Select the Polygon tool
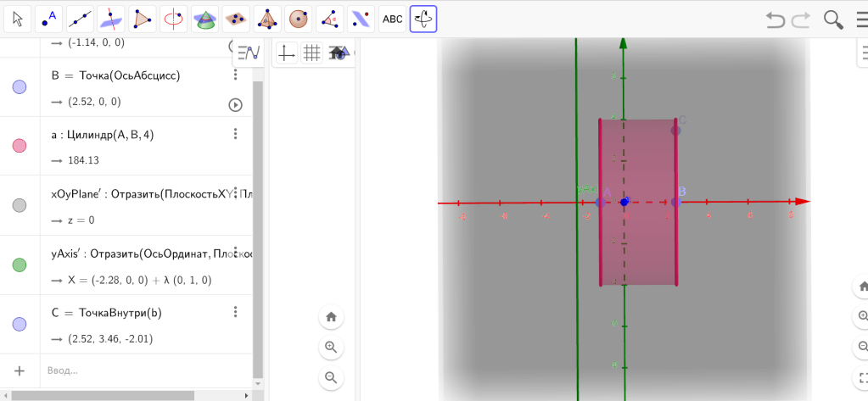This screenshot has width=868, height=401. pos(142,19)
